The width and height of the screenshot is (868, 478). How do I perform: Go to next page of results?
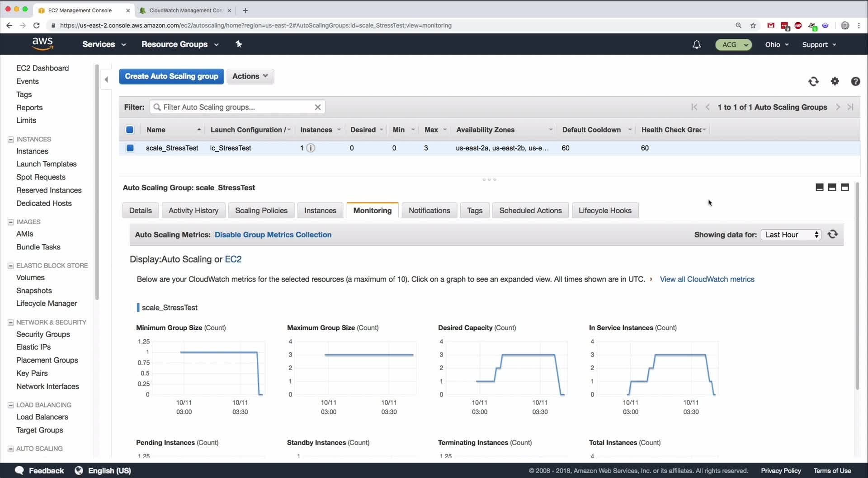tap(838, 107)
